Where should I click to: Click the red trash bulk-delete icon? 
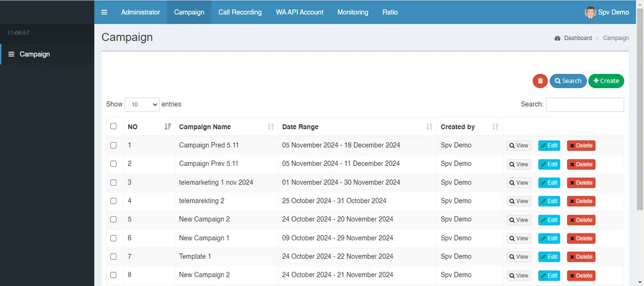[x=540, y=81]
